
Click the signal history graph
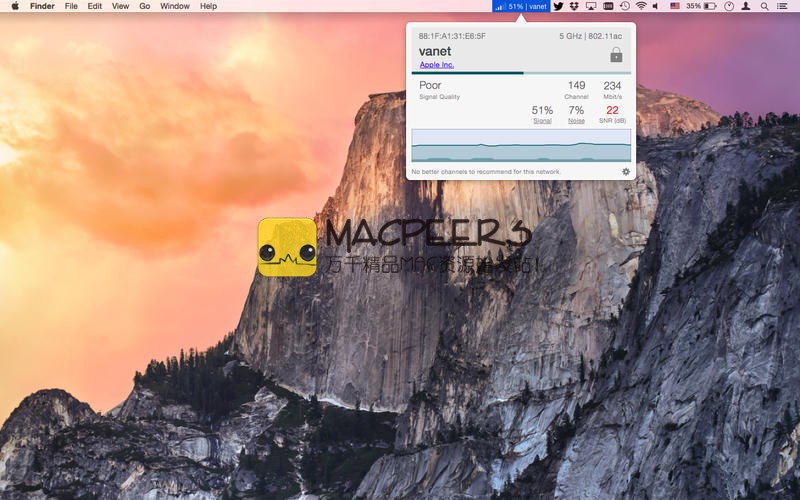click(521, 145)
